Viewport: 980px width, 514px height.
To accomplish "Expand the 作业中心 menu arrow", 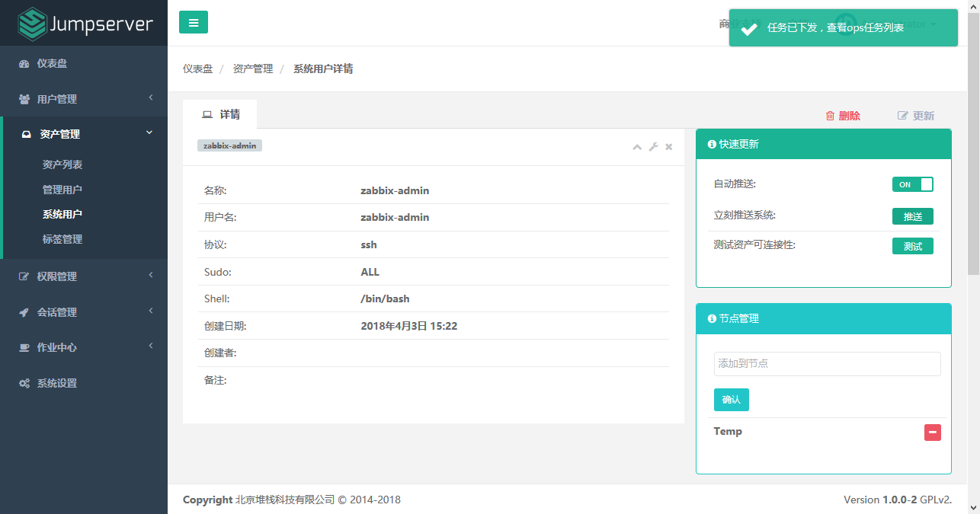I will click(x=151, y=346).
